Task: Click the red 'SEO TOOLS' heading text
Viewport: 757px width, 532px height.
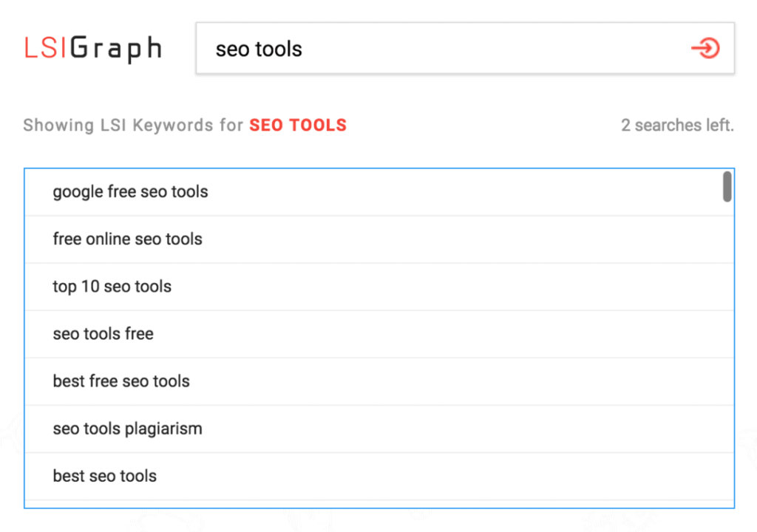Action: coord(298,126)
